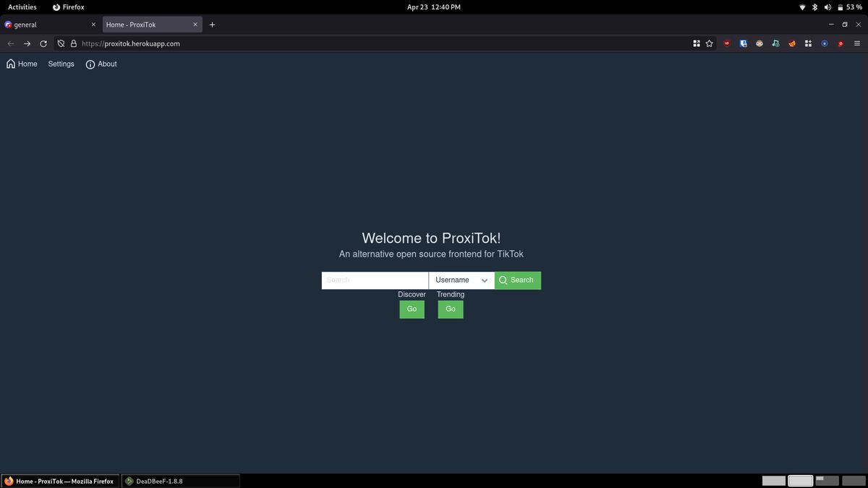Open a new browser tab
The image size is (868, 488).
pyautogui.click(x=212, y=24)
